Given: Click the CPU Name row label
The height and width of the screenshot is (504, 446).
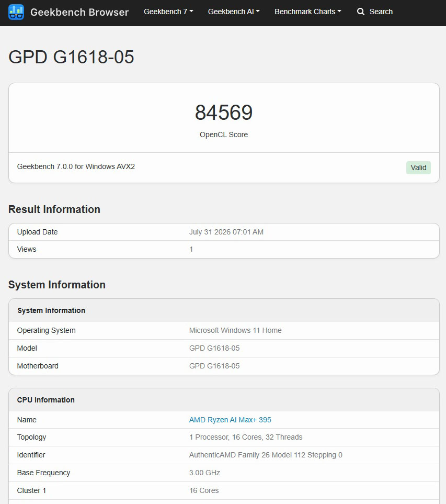Looking at the screenshot, I should click(27, 420).
